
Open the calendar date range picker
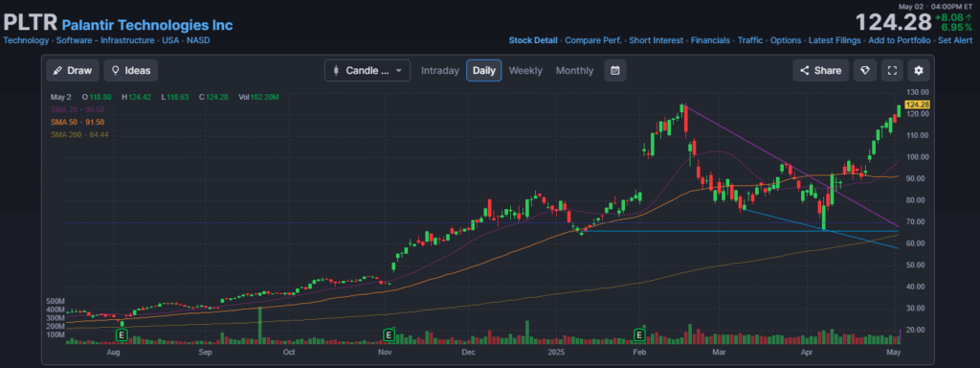[x=615, y=71]
